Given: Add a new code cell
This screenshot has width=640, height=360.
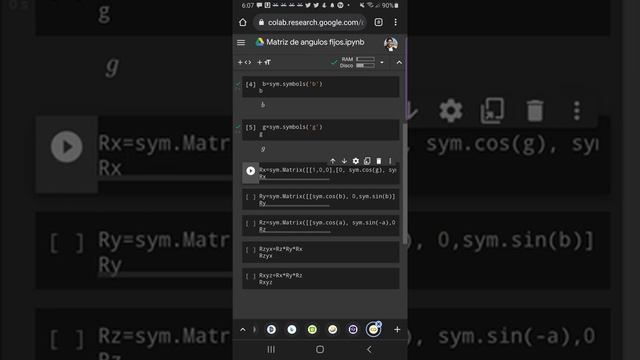Looking at the screenshot, I should [x=244, y=62].
